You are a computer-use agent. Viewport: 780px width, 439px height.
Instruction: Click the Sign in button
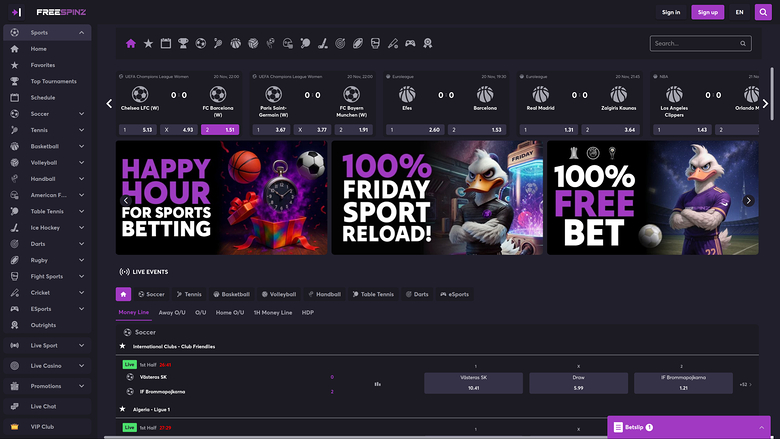point(671,12)
